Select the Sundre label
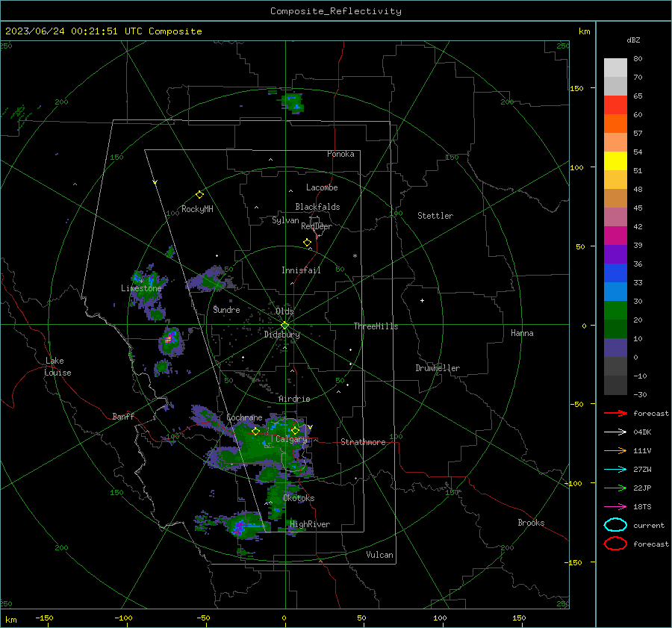This screenshot has height=628, width=672. [227, 310]
